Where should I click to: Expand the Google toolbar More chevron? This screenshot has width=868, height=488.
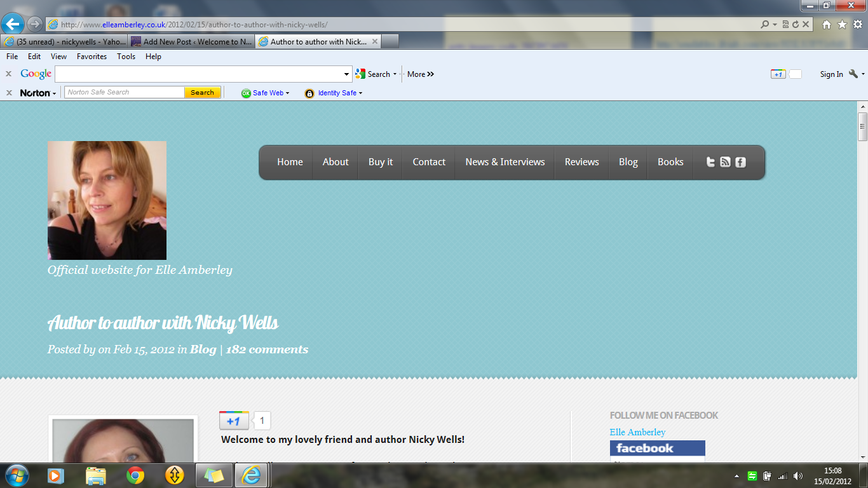421,74
